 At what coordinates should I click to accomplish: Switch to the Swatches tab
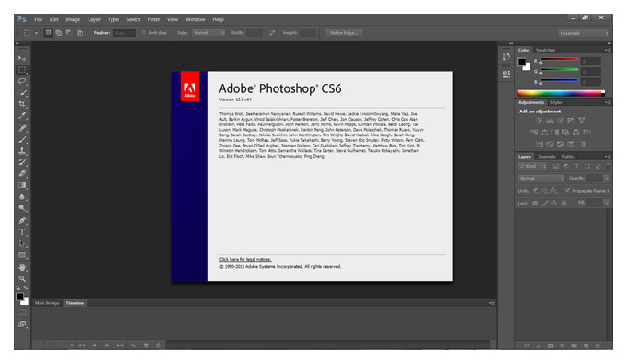tap(546, 50)
